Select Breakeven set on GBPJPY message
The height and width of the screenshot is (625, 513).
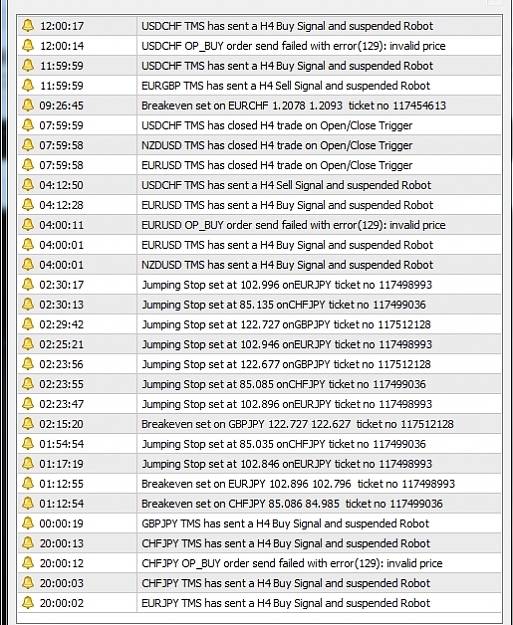[297, 424]
